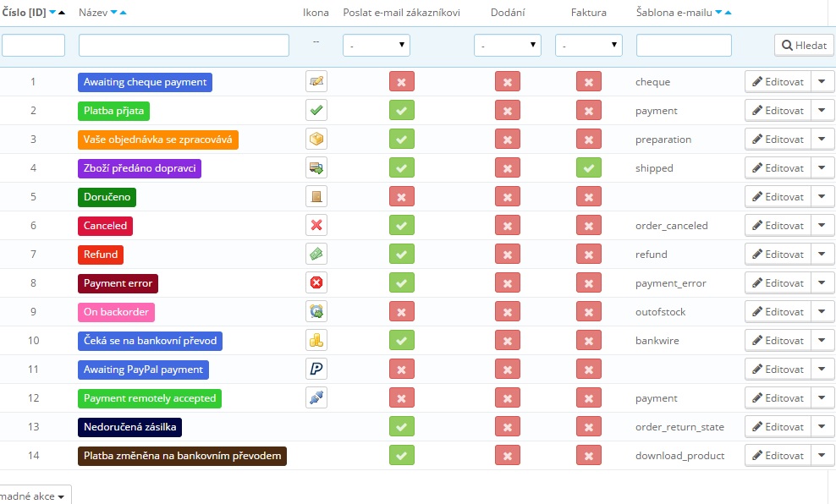Toggle Dodání for Awaiting PayPal payment
The image size is (836, 504).
point(508,370)
